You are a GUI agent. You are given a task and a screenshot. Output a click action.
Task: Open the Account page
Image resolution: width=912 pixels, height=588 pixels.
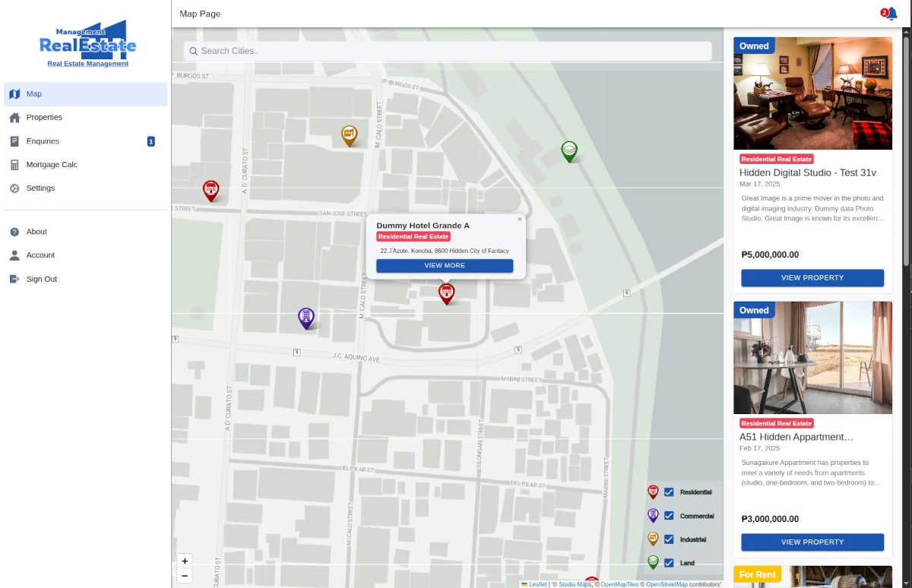(85, 255)
